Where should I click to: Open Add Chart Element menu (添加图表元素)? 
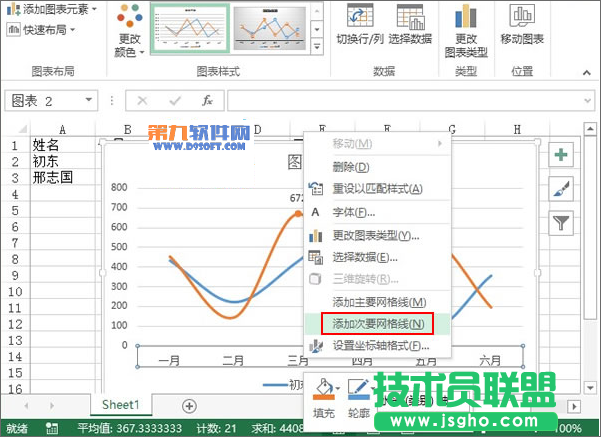point(52,9)
